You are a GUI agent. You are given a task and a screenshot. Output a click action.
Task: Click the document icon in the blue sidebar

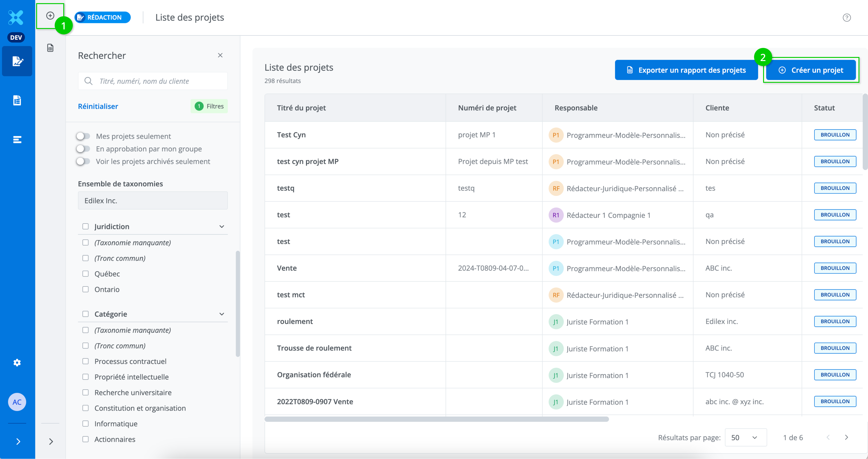(17, 100)
